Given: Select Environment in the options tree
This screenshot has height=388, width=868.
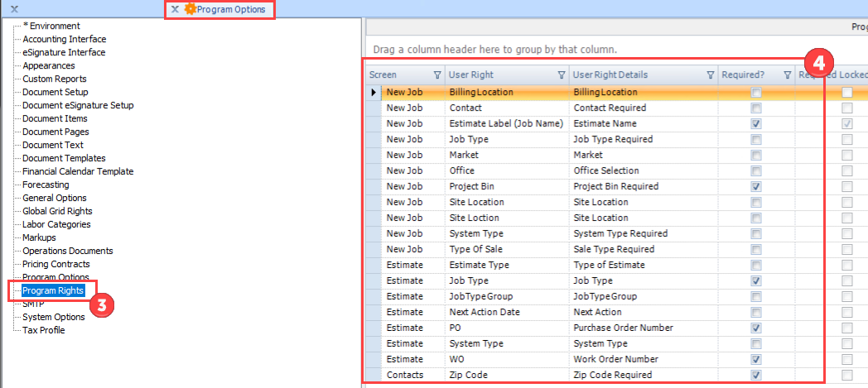Looking at the screenshot, I should (x=51, y=26).
